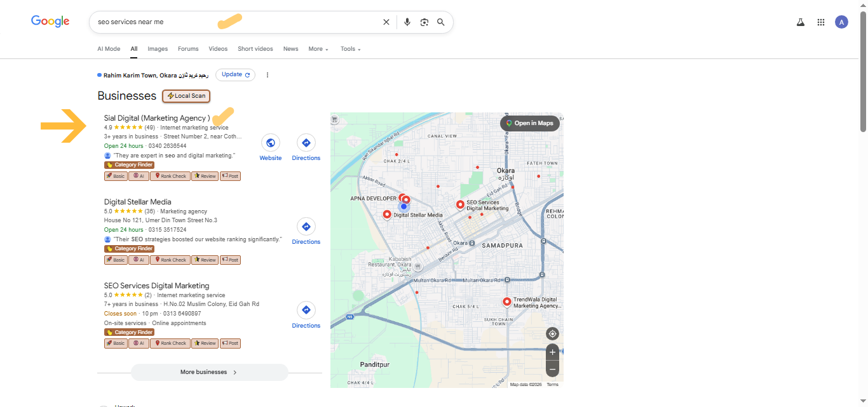Open Sial Digital Website globe icon
This screenshot has height=407, width=868.
click(x=271, y=143)
